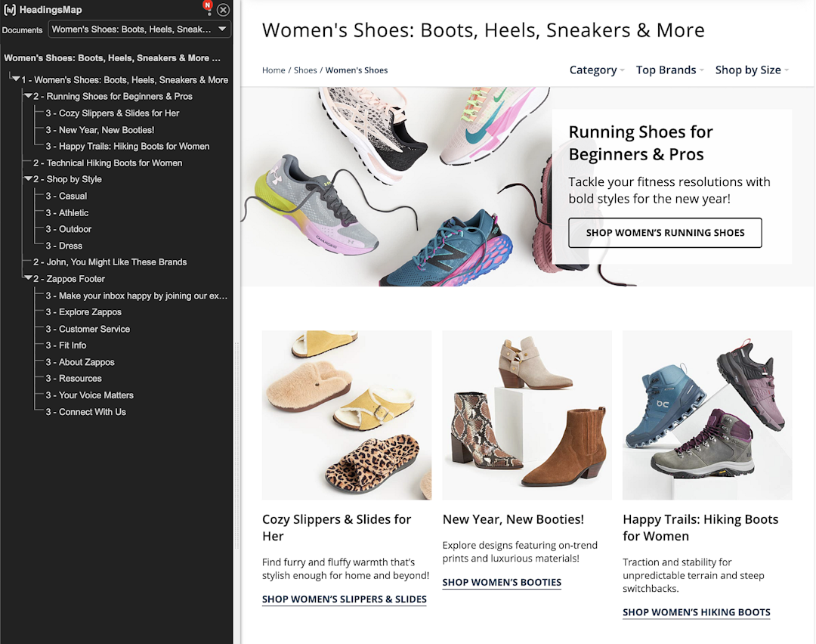Viewport: 816px width, 644px height.
Task: Collapse the Zappos Footer tree node
Action: click(28, 279)
